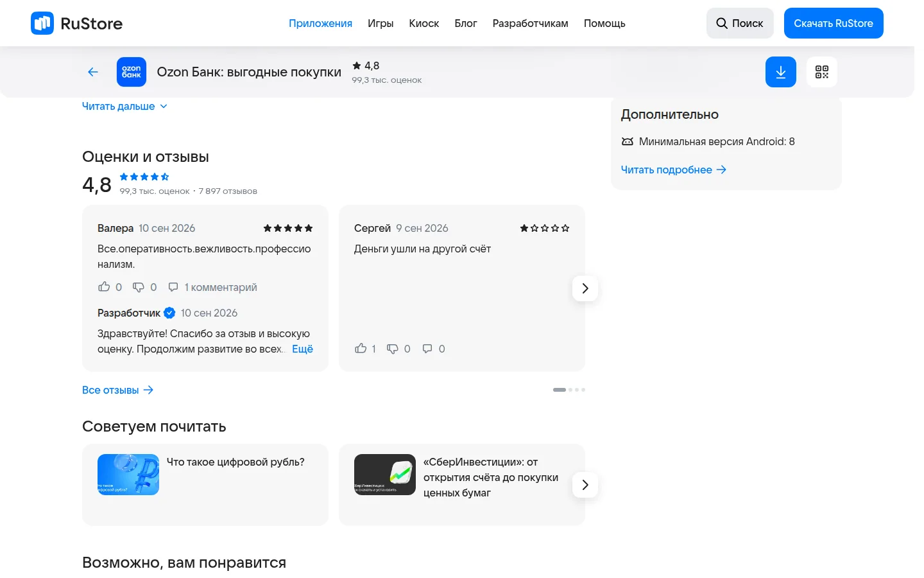The width and height of the screenshot is (924, 578).
Task: Open article Что такое цифровой рубль?
Action: coord(235,462)
